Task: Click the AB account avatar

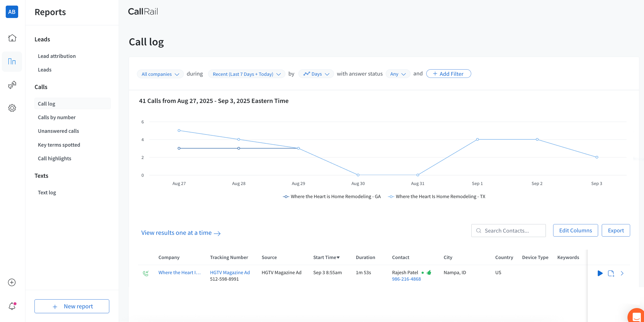Action: tap(12, 12)
